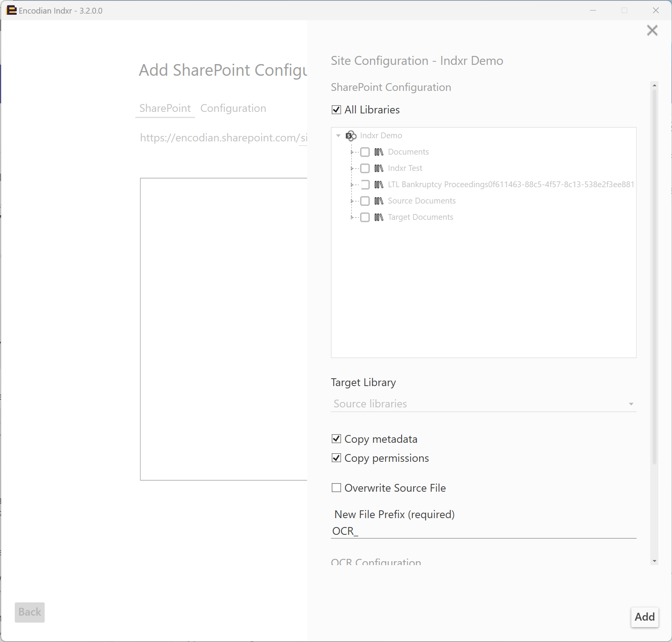
Task: Disable the Copy metadata option
Action: pos(336,439)
